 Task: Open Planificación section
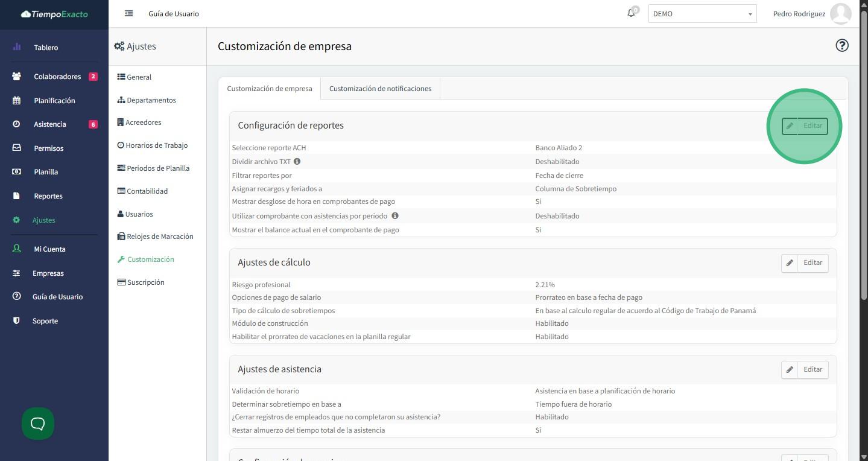point(54,101)
